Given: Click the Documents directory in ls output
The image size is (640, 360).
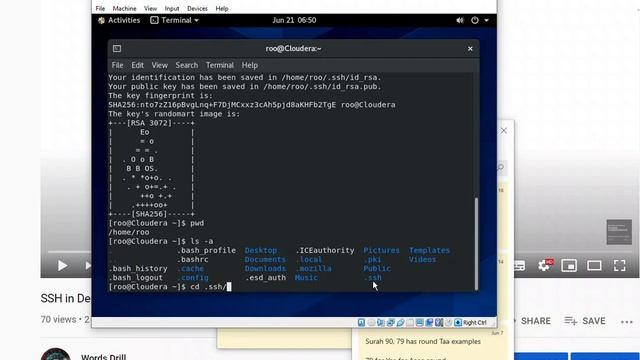Looking at the screenshot, I should coord(265,259).
